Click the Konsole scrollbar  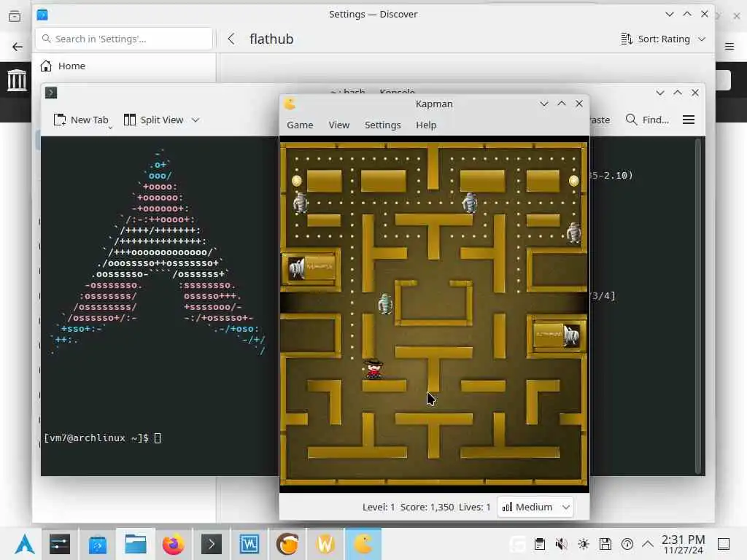(698, 306)
